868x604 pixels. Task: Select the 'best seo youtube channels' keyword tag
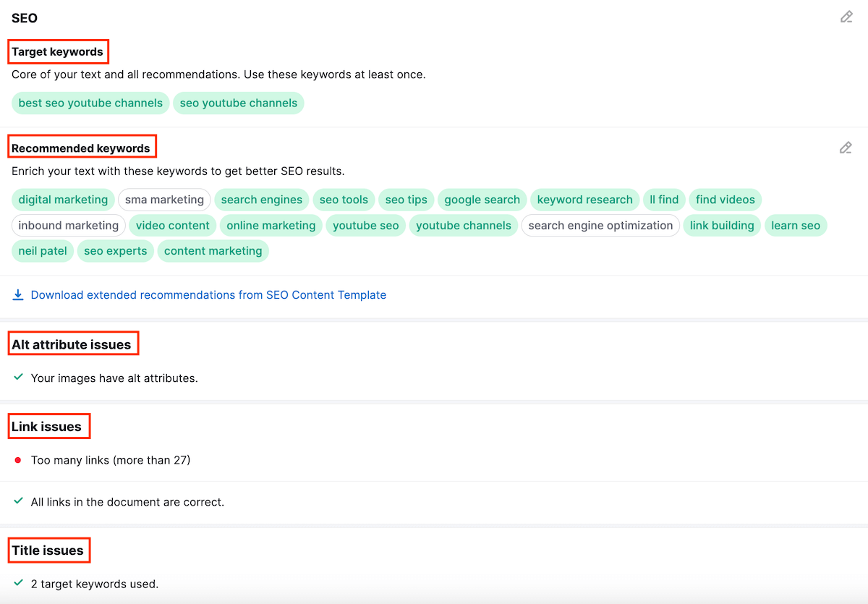90,103
